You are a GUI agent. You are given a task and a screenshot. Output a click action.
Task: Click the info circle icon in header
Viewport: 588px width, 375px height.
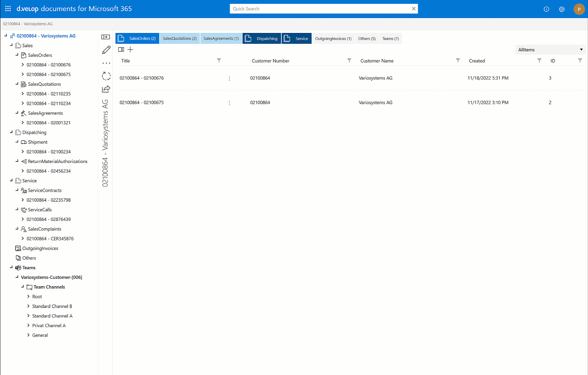546,9
